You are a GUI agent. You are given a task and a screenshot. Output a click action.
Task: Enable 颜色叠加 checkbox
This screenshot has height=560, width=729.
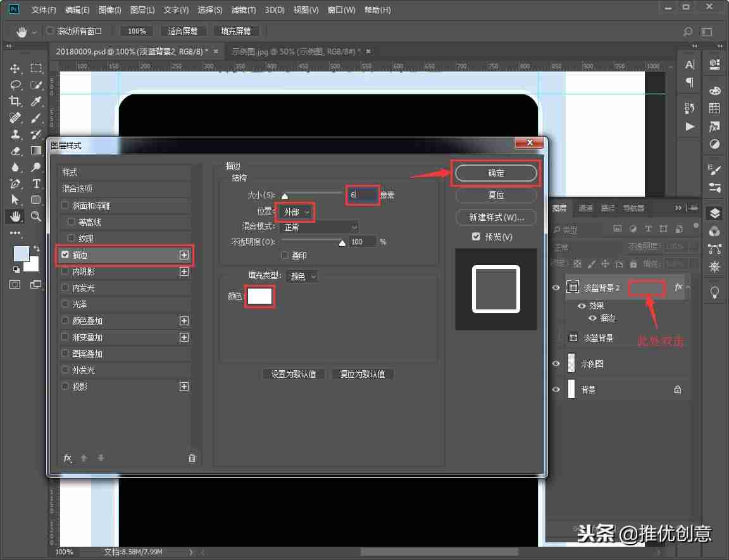[x=65, y=320]
